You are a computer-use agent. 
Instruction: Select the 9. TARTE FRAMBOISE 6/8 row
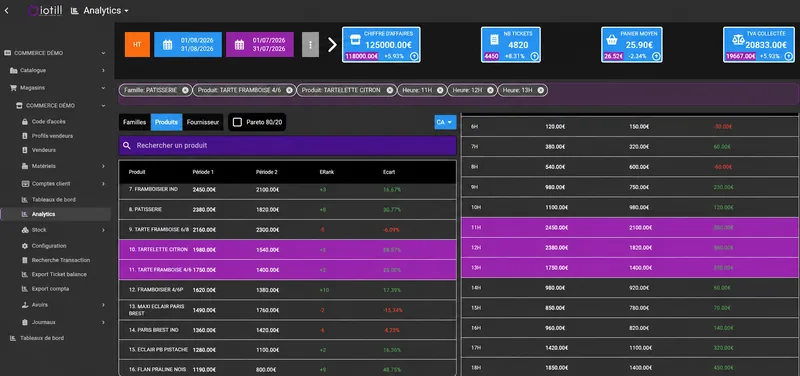(x=287, y=230)
